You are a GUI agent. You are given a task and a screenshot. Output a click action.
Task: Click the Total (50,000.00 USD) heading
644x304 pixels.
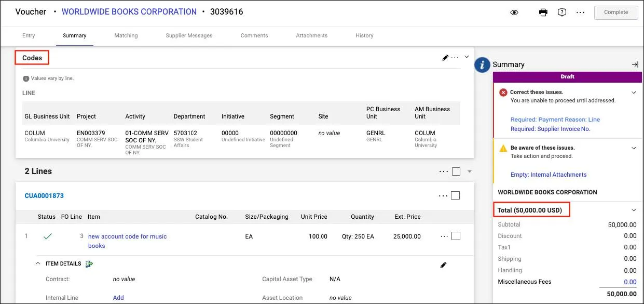tap(530, 210)
